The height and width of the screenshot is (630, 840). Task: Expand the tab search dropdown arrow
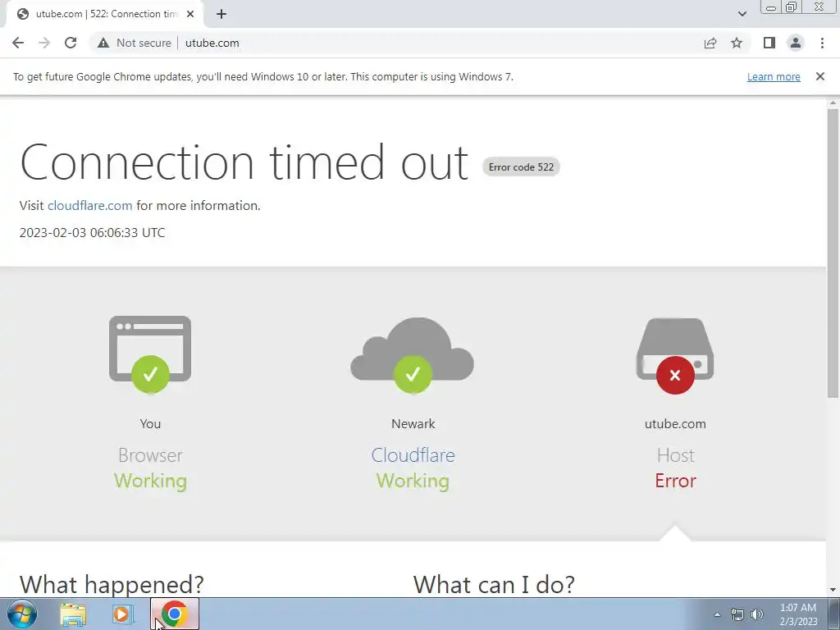[x=742, y=14]
